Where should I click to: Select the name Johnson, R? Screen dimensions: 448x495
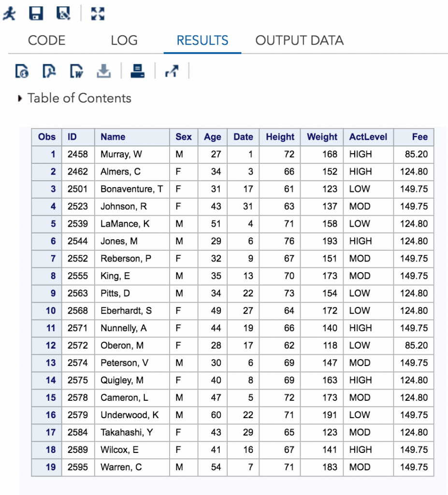[123, 206]
